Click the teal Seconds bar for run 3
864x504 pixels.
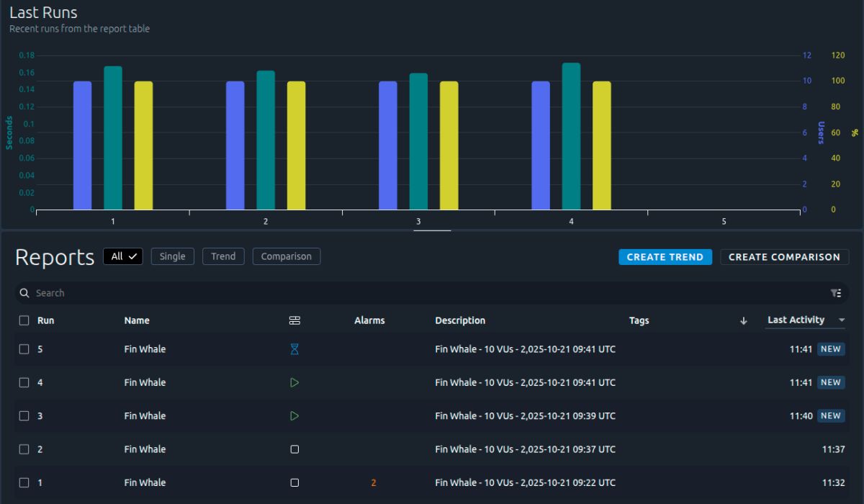418,142
